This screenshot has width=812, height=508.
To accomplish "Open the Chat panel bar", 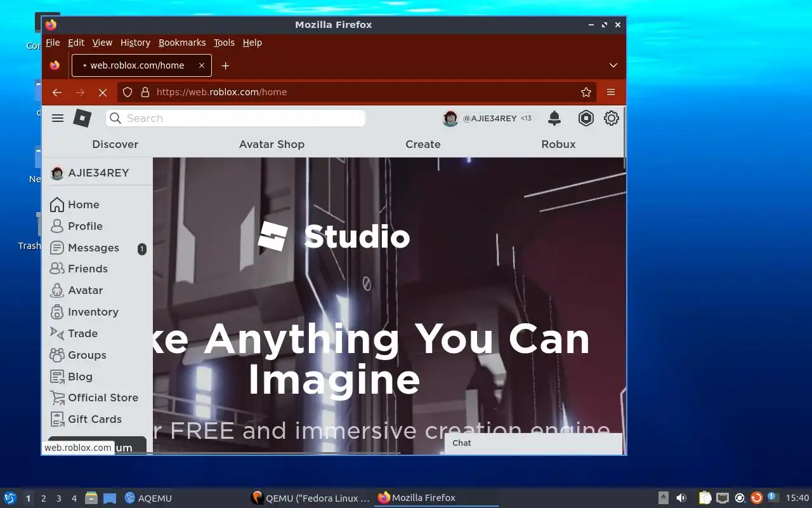I will point(533,443).
